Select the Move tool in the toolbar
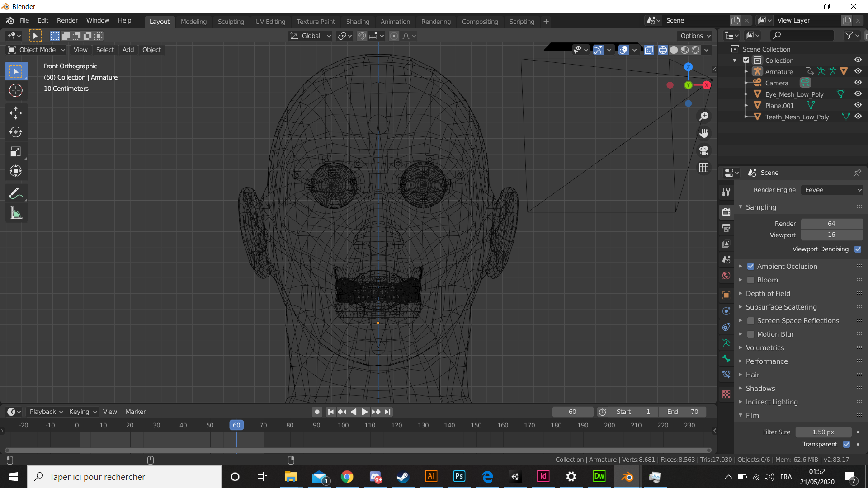Image resolution: width=868 pixels, height=488 pixels. tap(16, 113)
